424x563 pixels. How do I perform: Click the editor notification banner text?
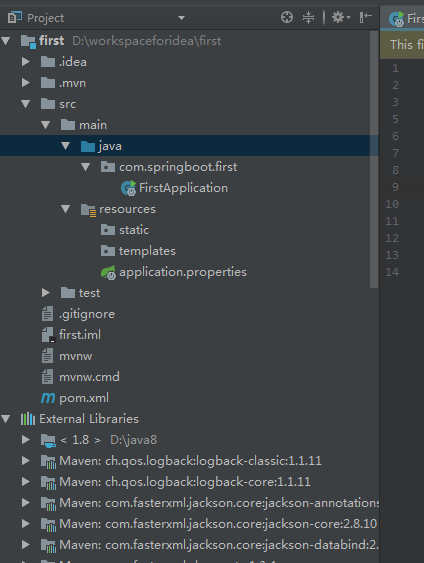tap(407, 45)
